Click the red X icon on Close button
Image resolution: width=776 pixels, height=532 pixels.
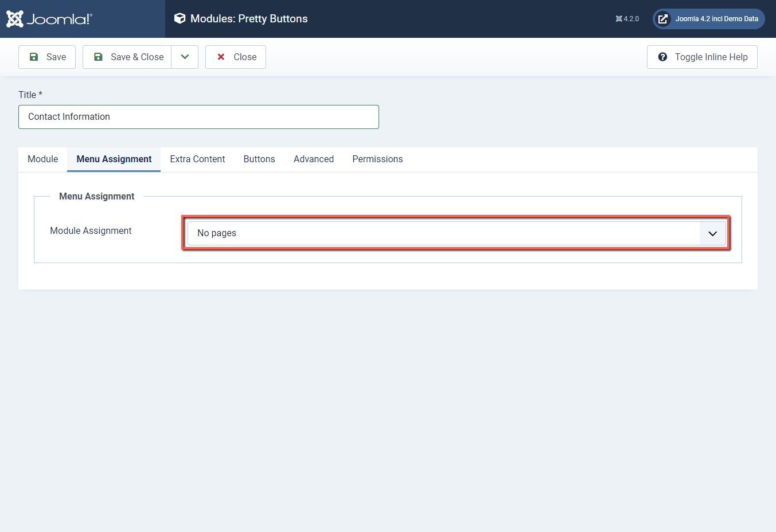point(221,57)
